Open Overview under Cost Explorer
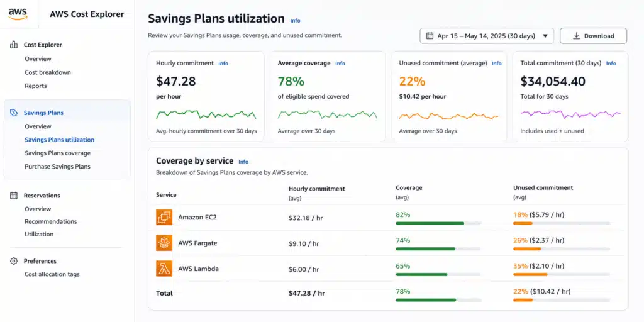The image size is (644, 322). click(38, 58)
